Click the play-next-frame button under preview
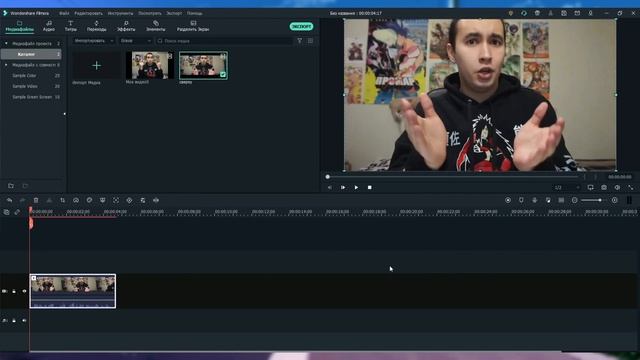640x360 pixels. (343, 188)
